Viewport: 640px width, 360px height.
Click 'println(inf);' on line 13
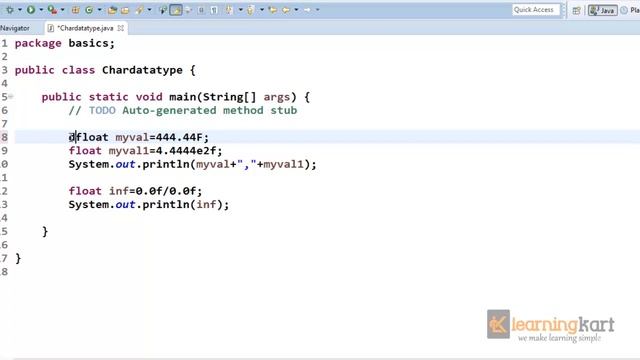[x=185, y=205]
